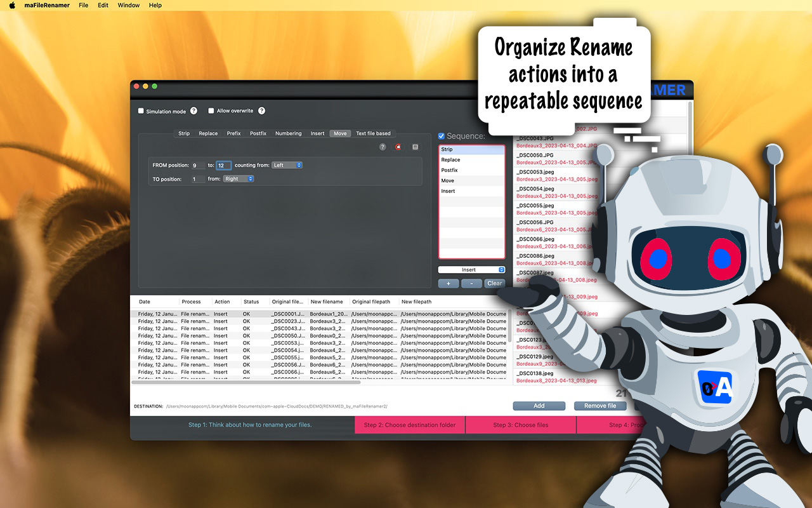Click the 'to' field showing 12
This screenshot has height=508, width=812.
pos(223,165)
